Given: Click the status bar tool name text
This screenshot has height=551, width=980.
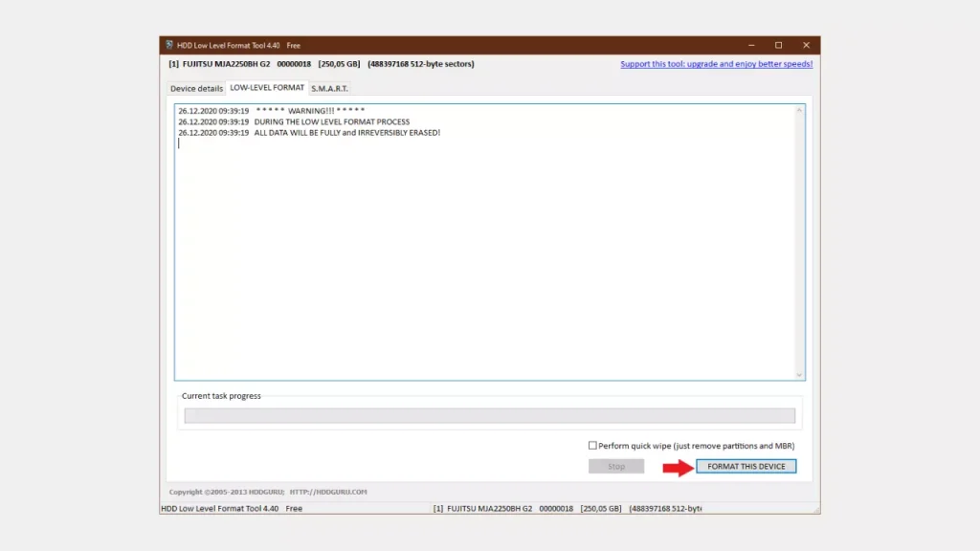Looking at the screenshot, I should tap(232, 509).
